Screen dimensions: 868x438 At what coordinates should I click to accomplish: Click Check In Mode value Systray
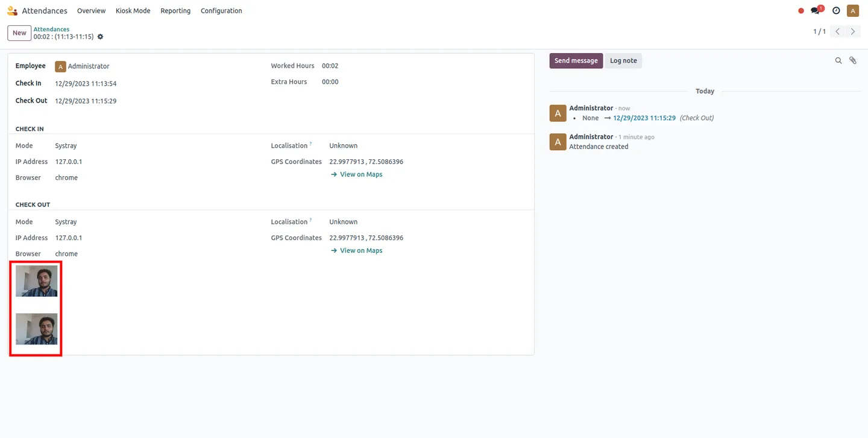[x=66, y=146]
